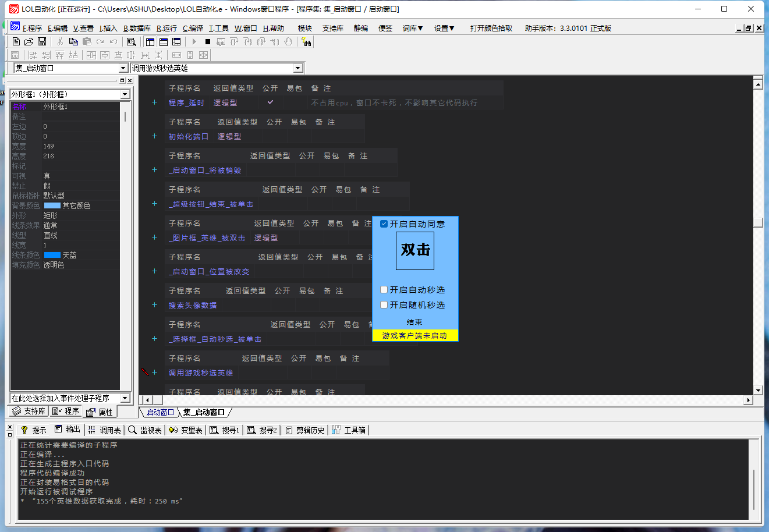Uncheck the 开启自动同意 checkbox

384,224
